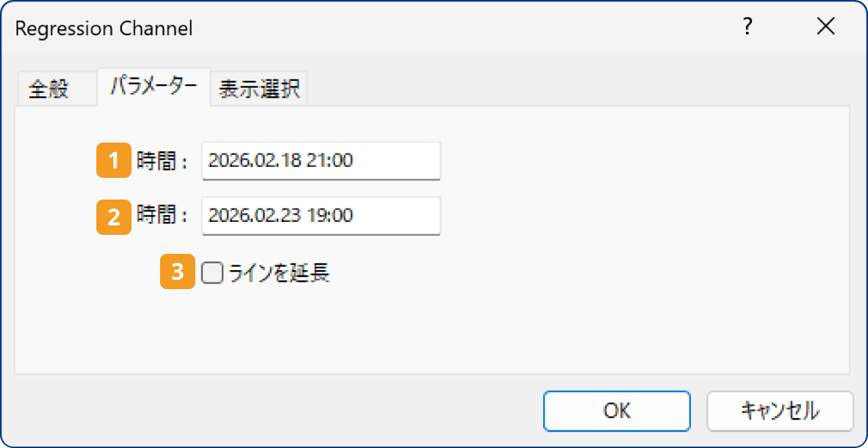Confirm settings with the OK button
This screenshot has width=868, height=448.
616,411
